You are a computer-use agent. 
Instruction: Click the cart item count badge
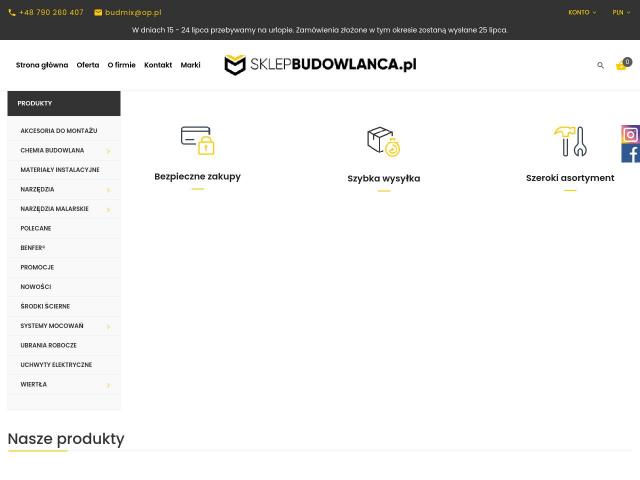pyautogui.click(x=628, y=62)
